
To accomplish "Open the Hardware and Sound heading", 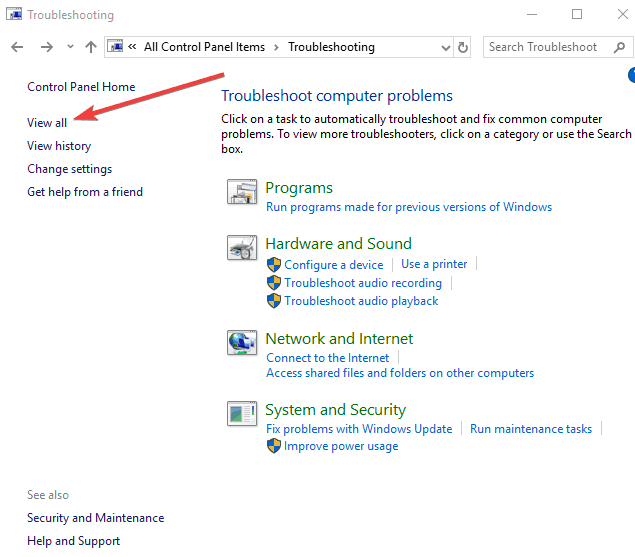I will click(339, 243).
